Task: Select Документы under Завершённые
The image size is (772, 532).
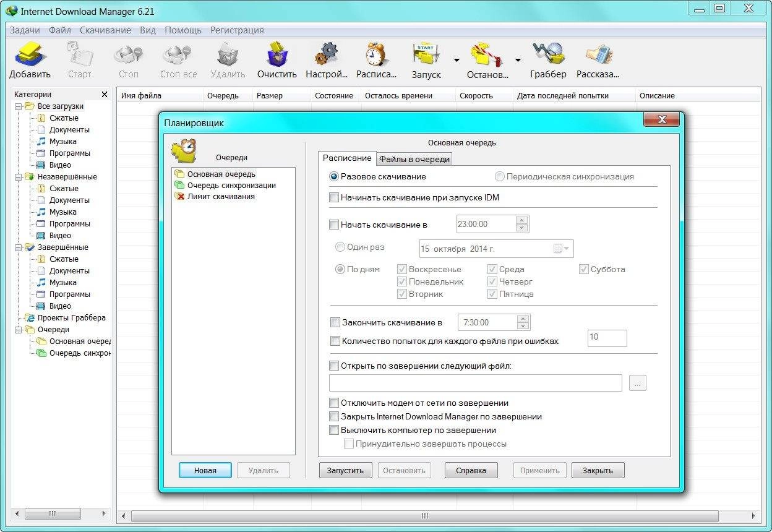Action: (x=69, y=271)
